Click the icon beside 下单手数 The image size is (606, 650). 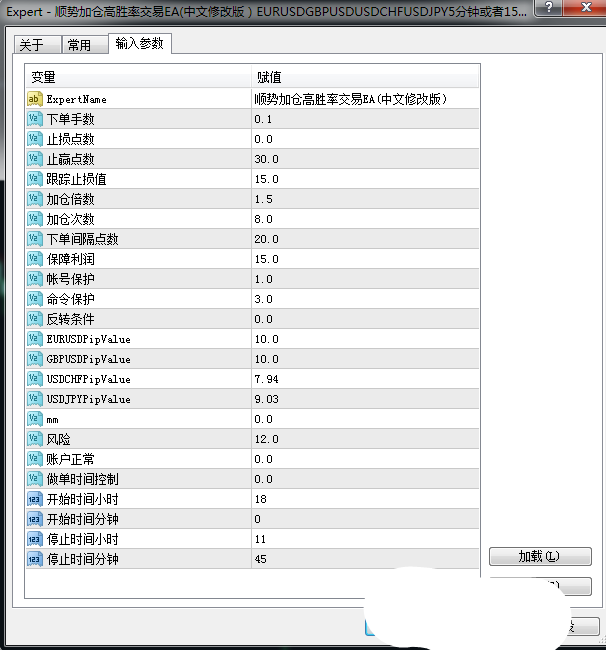point(34,119)
